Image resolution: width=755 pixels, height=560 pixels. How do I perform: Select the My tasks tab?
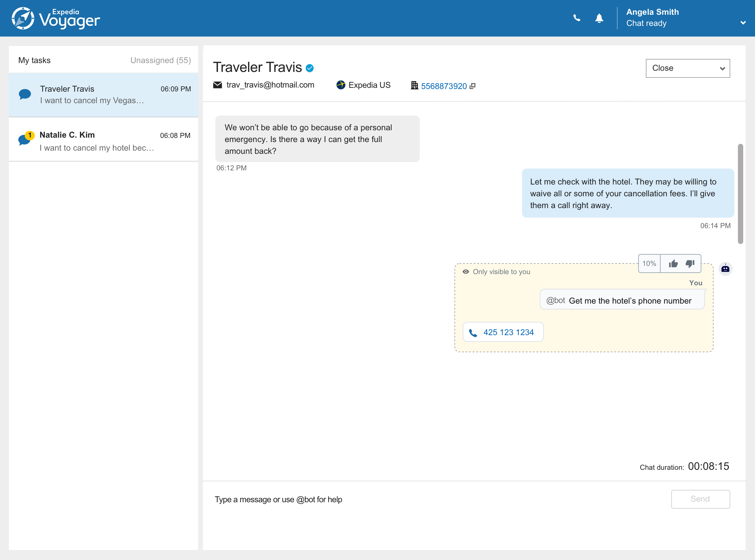(34, 60)
